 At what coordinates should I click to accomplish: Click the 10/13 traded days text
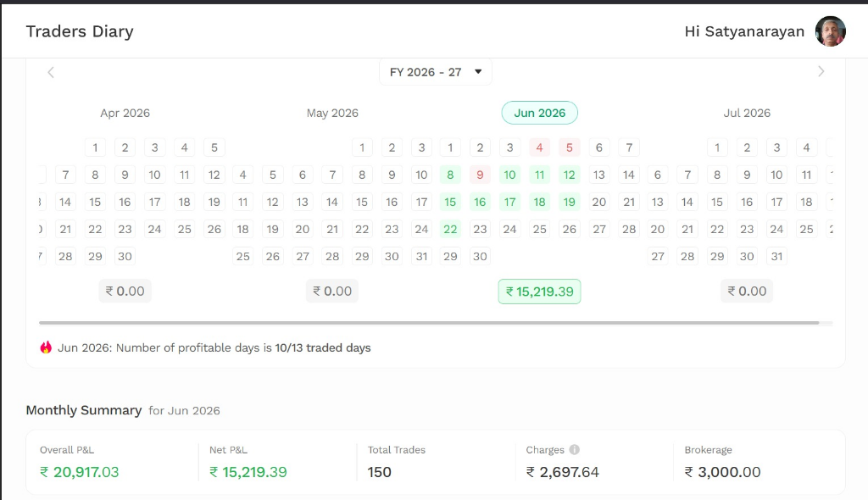pos(323,347)
